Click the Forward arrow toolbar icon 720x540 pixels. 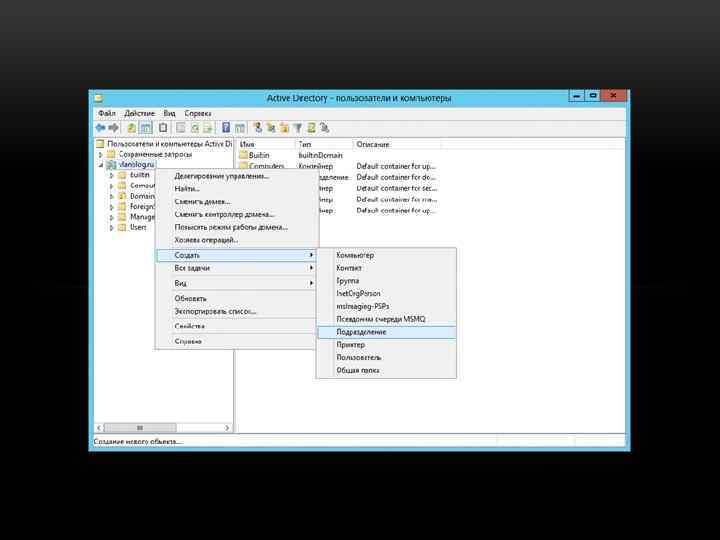113,128
